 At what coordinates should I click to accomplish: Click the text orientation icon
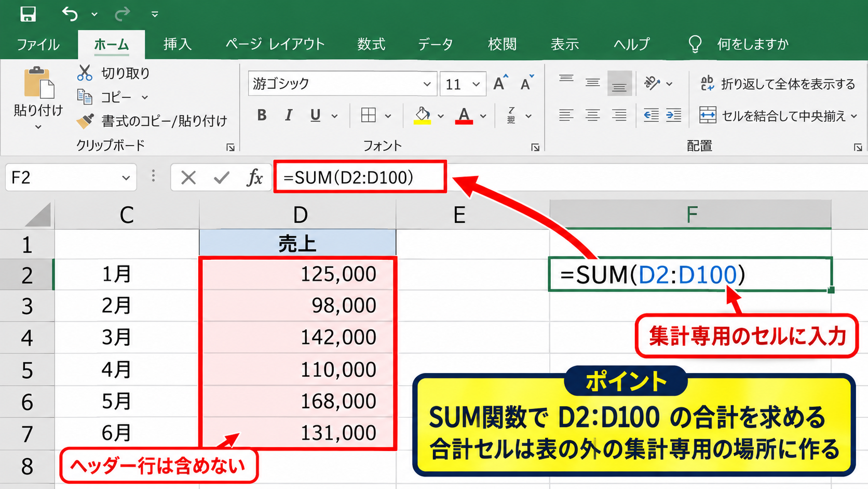pos(652,83)
